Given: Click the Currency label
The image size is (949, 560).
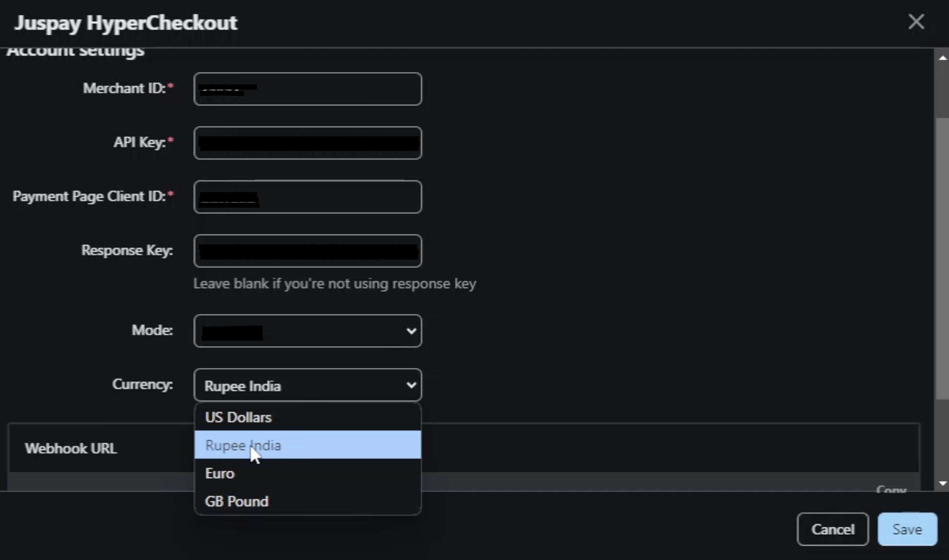Looking at the screenshot, I should tap(143, 384).
